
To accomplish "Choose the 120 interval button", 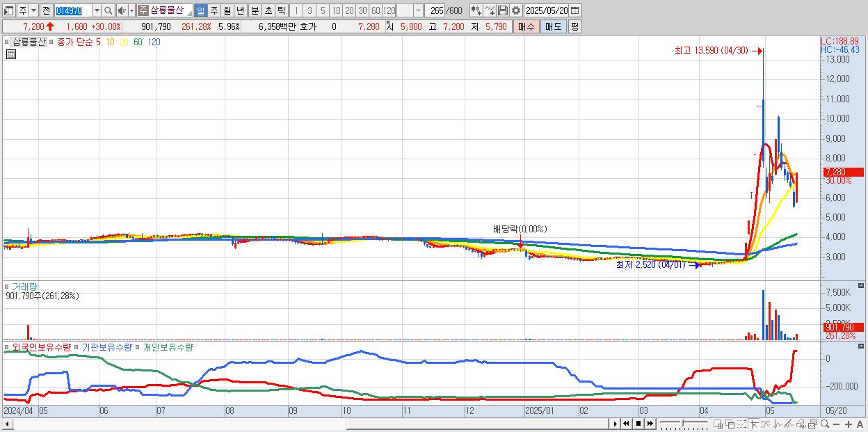I will point(389,10).
